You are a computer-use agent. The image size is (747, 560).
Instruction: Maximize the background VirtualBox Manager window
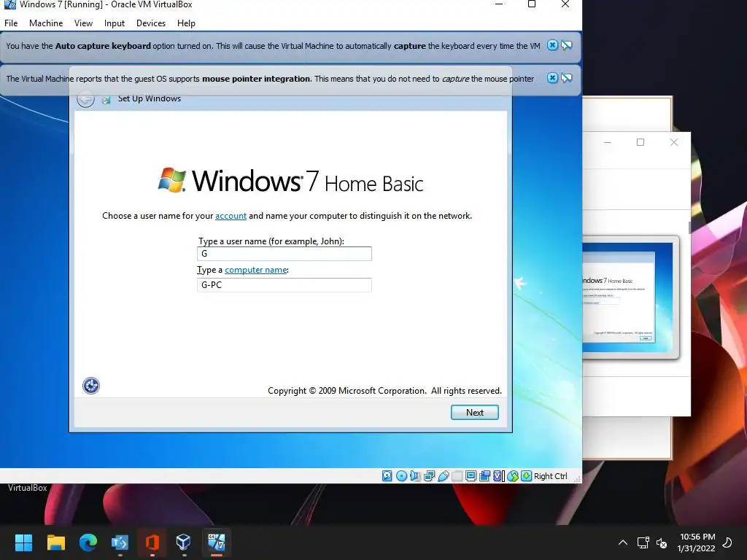click(640, 142)
